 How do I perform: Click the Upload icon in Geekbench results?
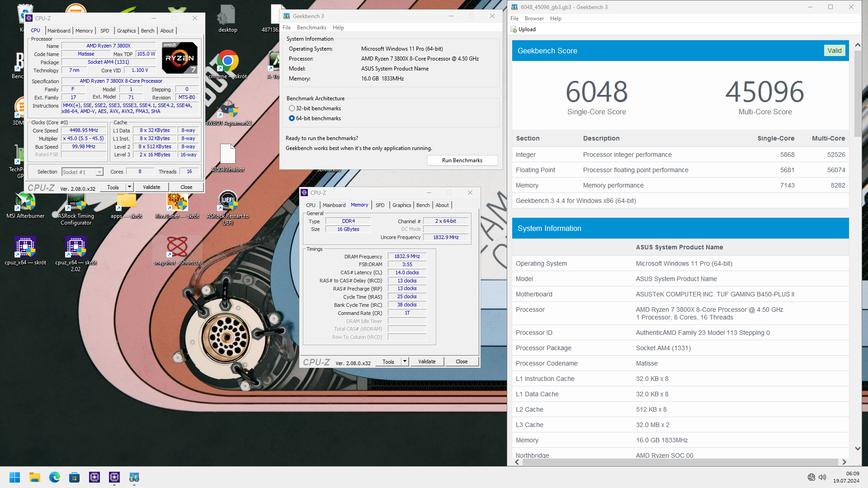[514, 29]
